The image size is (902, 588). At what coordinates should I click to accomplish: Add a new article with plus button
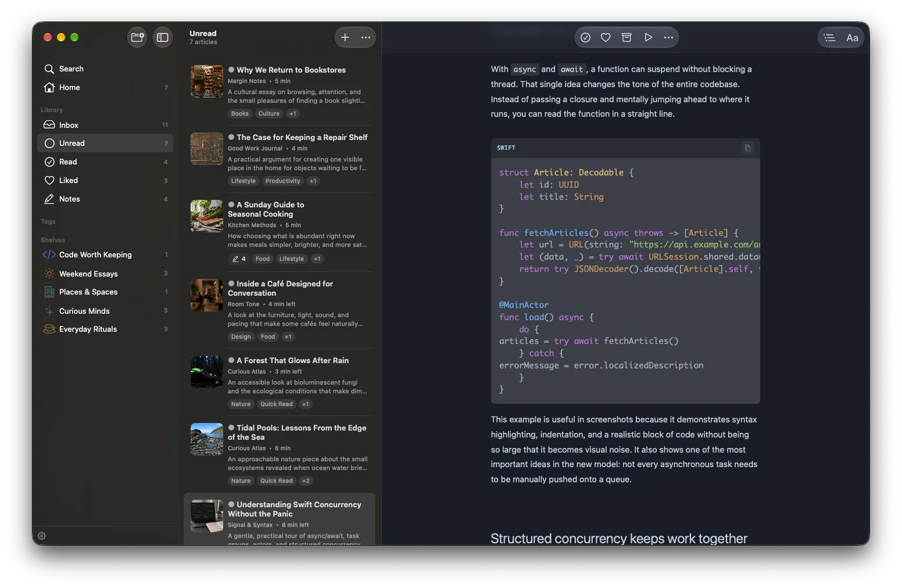[345, 37]
